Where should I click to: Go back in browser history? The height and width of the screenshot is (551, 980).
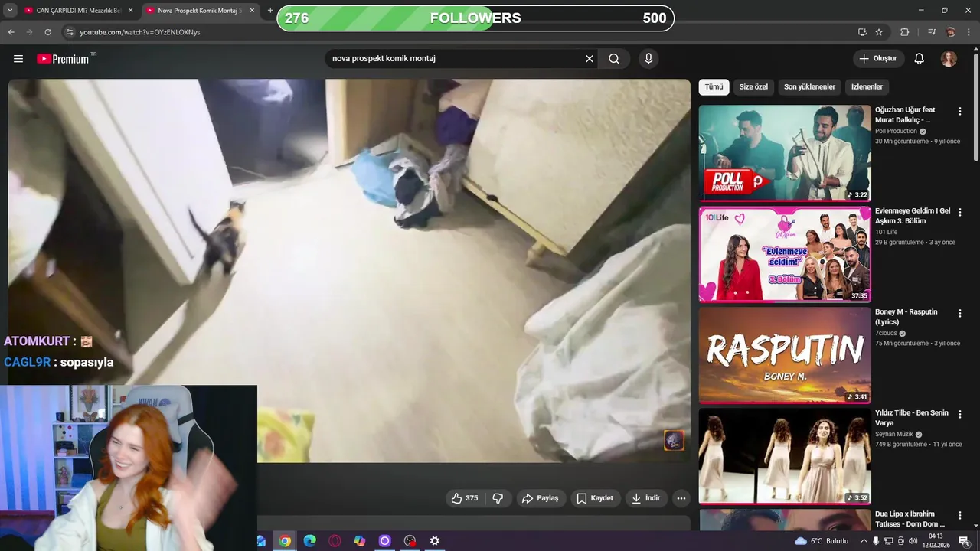click(11, 32)
